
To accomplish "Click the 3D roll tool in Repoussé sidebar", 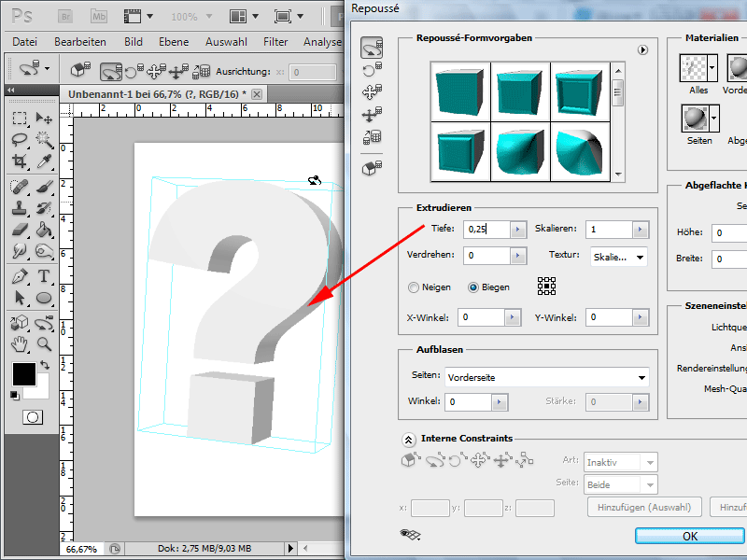I will (x=372, y=70).
